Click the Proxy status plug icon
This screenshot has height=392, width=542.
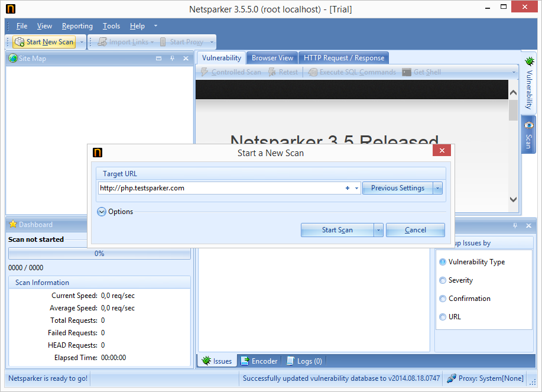tap(452, 378)
